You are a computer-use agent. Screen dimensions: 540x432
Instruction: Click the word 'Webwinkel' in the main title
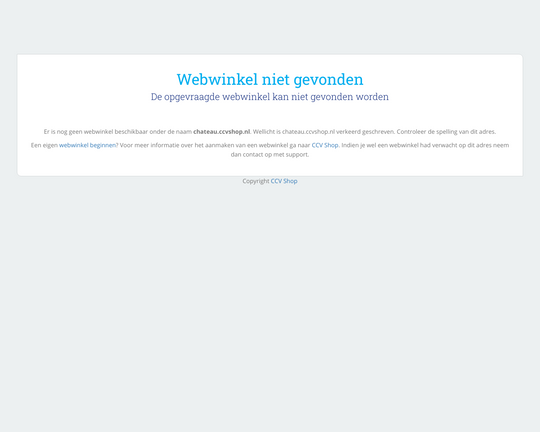coord(217,79)
